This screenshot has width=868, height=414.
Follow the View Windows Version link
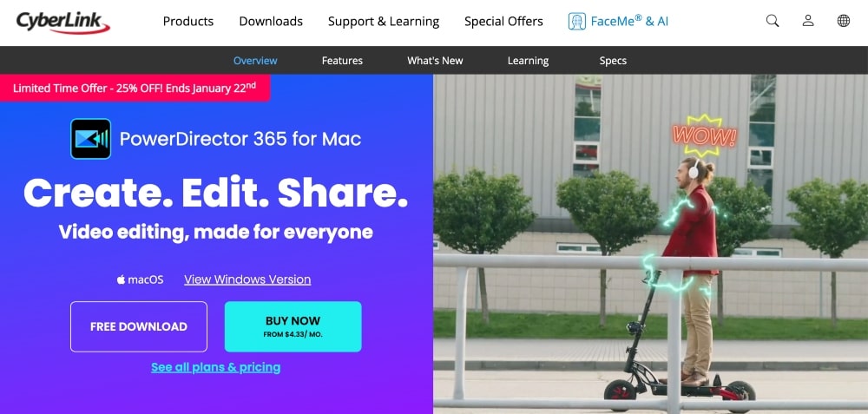247,279
